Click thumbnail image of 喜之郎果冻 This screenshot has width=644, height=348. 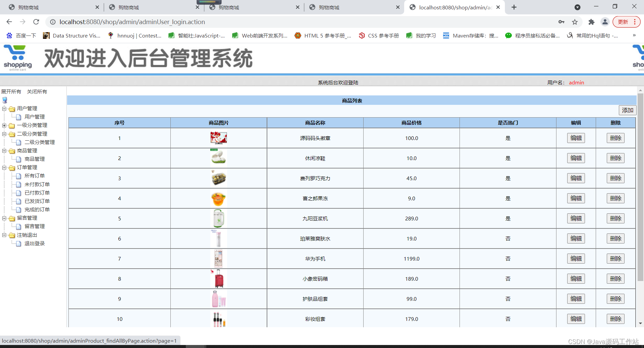(x=219, y=198)
